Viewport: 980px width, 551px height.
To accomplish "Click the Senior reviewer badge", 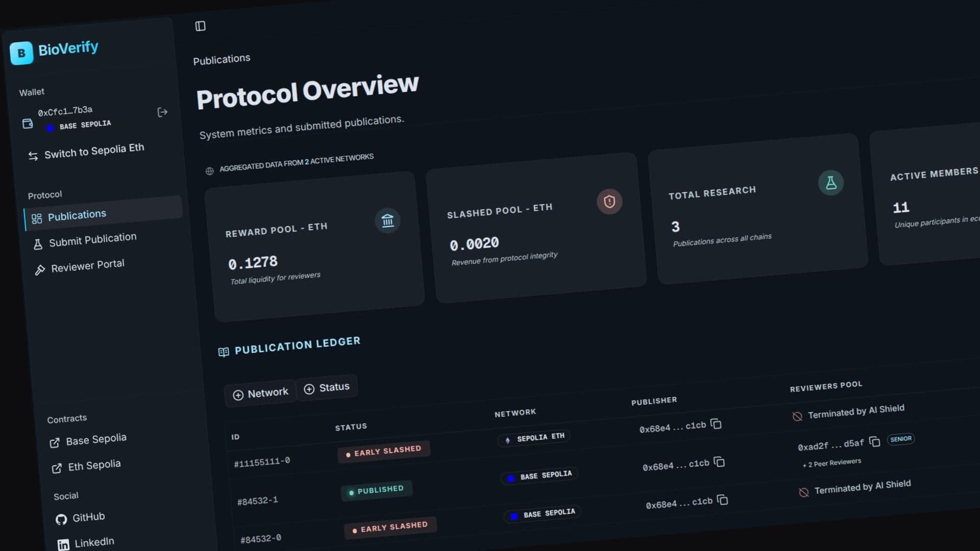I will coord(901,439).
